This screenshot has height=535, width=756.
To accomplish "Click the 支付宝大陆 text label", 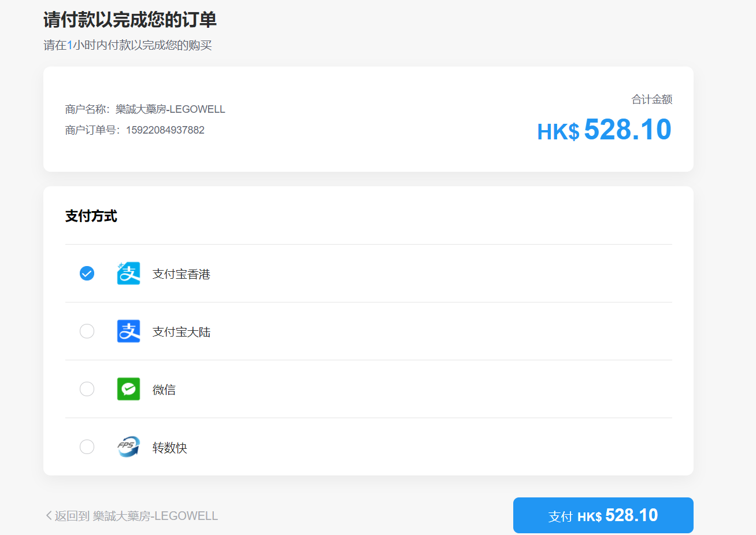I will point(181,332).
